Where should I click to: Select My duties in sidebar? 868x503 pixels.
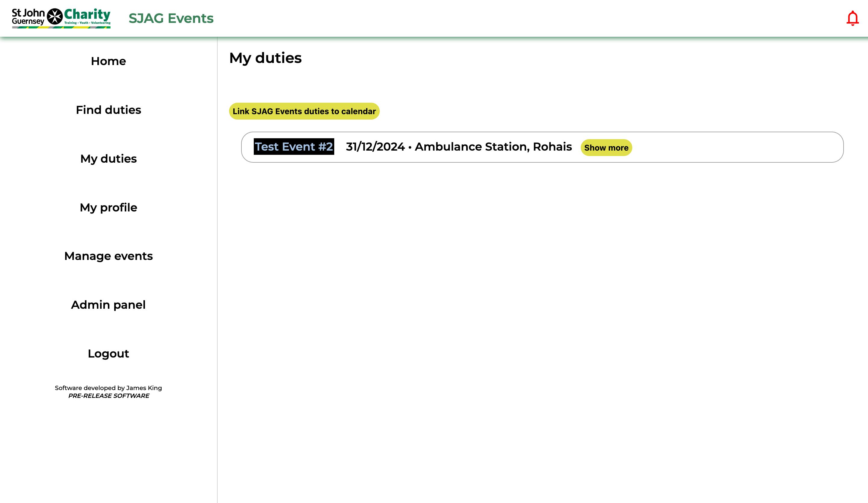(108, 159)
